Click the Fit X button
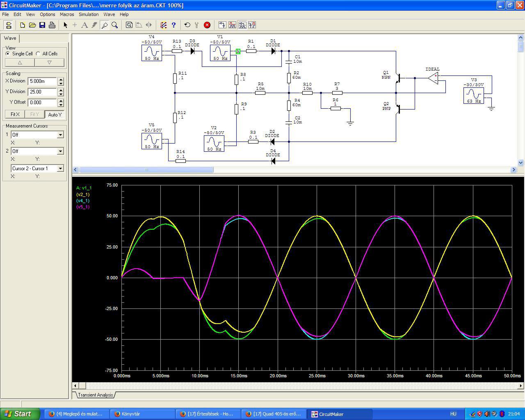 pos(15,114)
